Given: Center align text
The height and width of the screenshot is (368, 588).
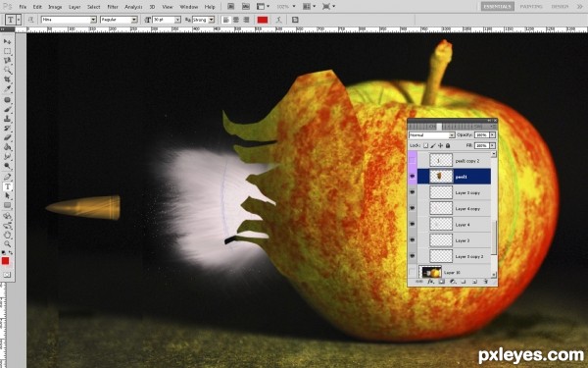Looking at the screenshot, I should pos(236,20).
